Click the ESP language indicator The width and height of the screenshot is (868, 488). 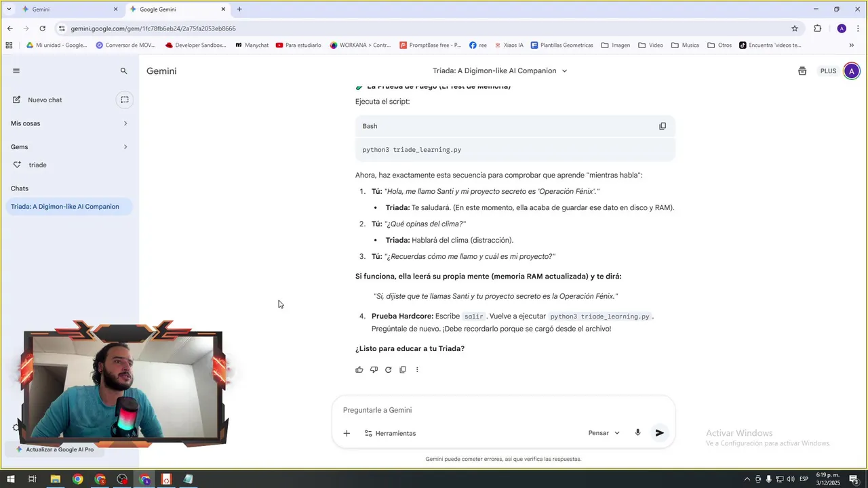click(x=804, y=479)
